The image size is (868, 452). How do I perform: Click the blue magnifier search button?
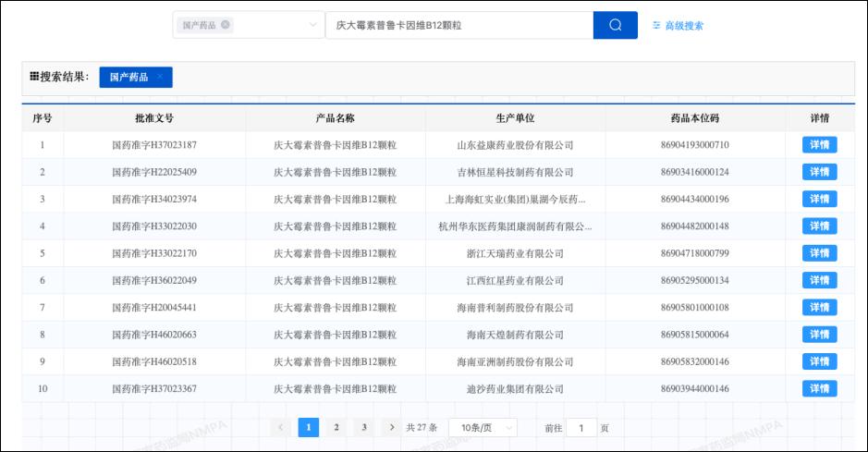point(615,25)
